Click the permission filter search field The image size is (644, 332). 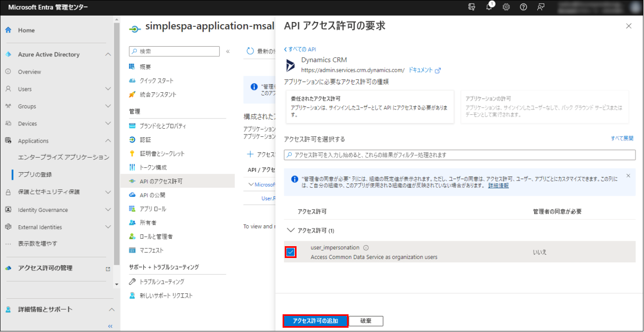pos(460,154)
